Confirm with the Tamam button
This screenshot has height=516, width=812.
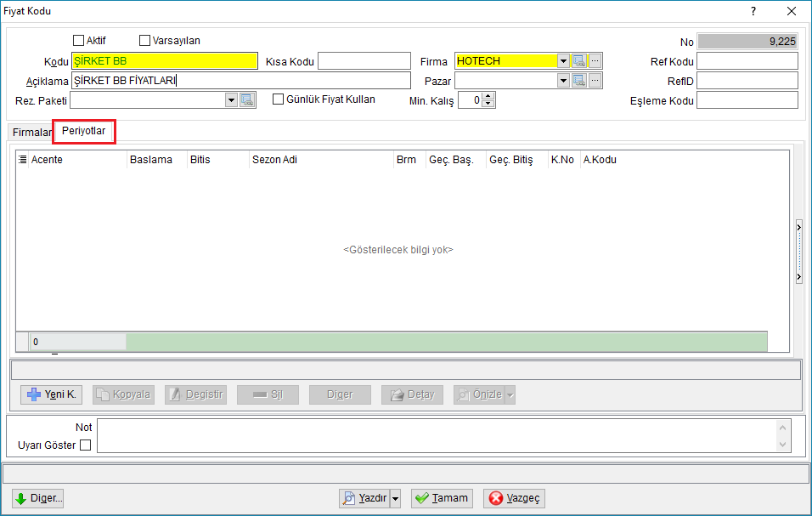443,498
